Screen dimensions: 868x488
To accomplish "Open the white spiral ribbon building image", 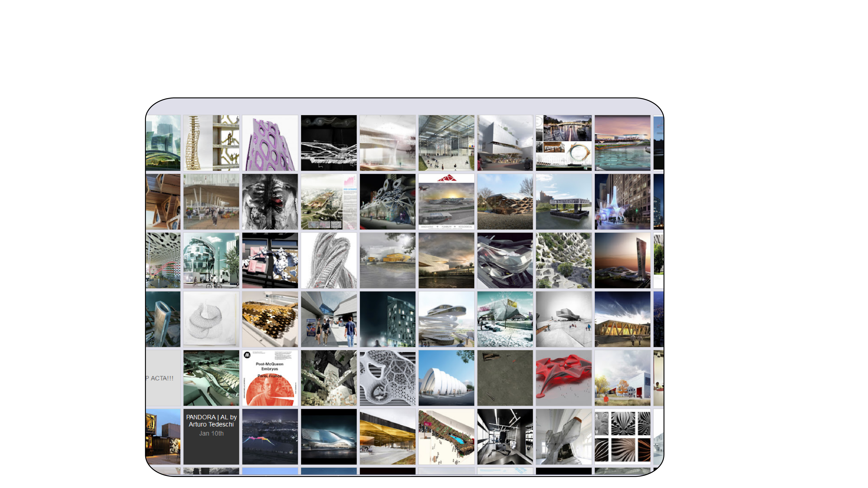I will [x=446, y=319].
